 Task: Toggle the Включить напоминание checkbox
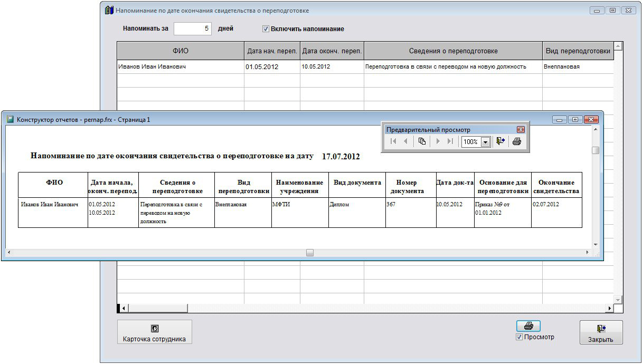(x=266, y=29)
